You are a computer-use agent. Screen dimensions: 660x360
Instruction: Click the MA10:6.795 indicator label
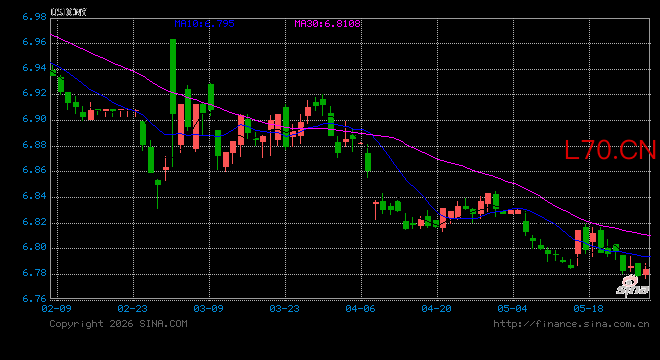tap(205, 24)
